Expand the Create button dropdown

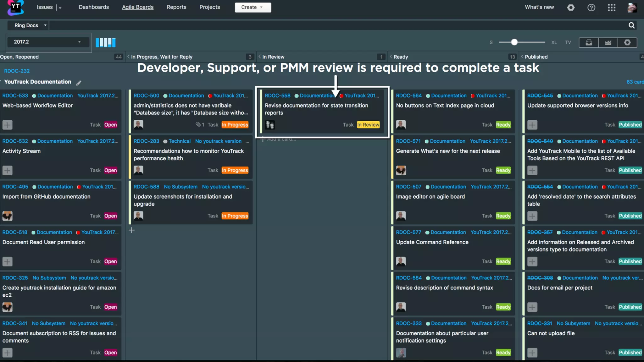[x=261, y=7]
